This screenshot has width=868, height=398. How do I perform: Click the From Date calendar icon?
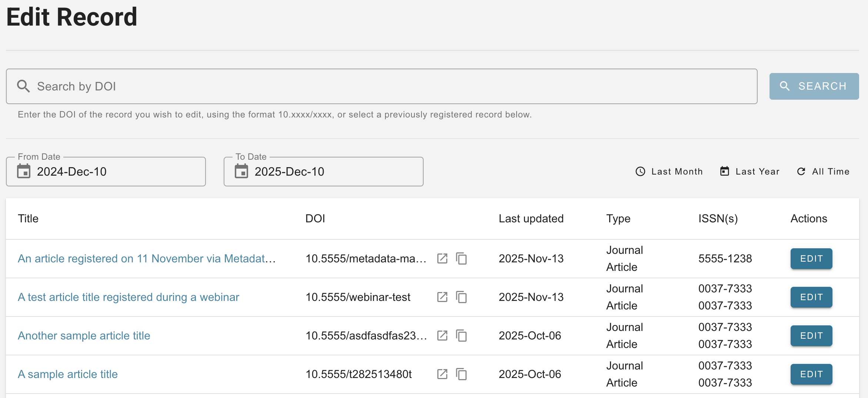point(24,171)
